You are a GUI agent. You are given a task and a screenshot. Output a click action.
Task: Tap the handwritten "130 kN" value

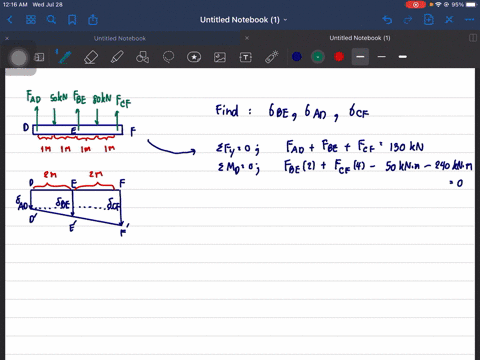pos(406,147)
